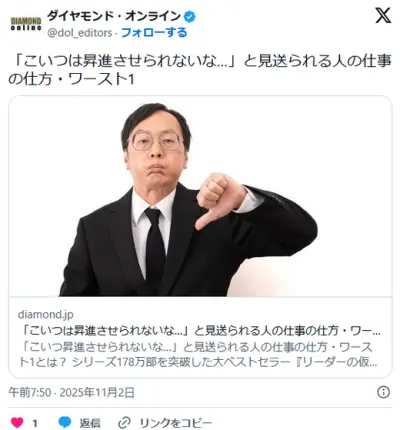Viewport: 400px width, 430px height.
Task: Click the blue reply bubble icon
Action: [x=65, y=422]
